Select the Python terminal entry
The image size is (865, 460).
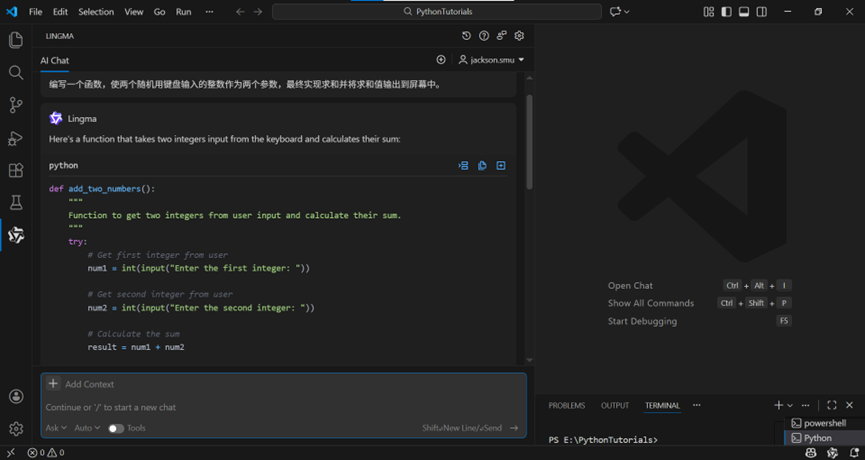(825, 438)
